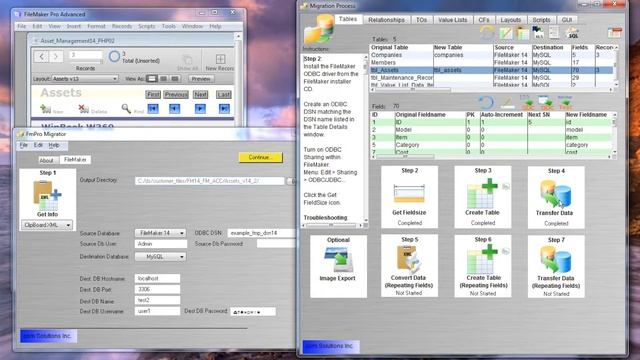
Task: Click the blue first-record arrow icon
Action: point(153,109)
